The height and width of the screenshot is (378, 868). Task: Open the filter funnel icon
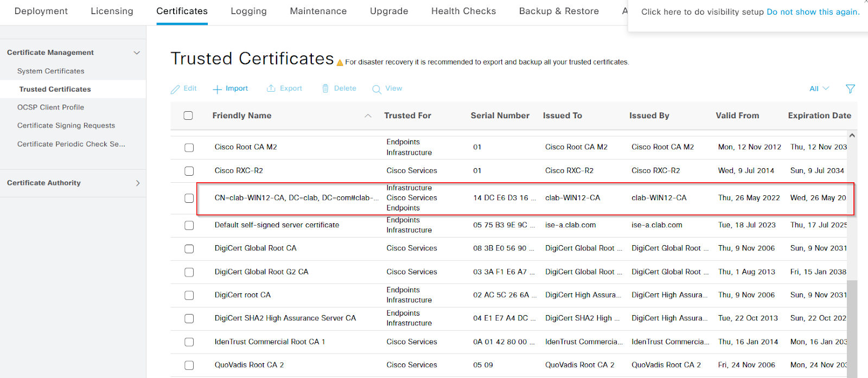point(850,88)
